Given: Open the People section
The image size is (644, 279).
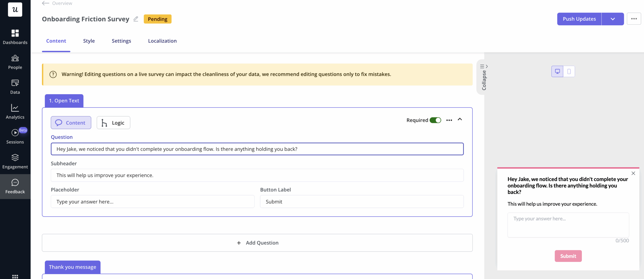Looking at the screenshot, I should (x=15, y=62).
